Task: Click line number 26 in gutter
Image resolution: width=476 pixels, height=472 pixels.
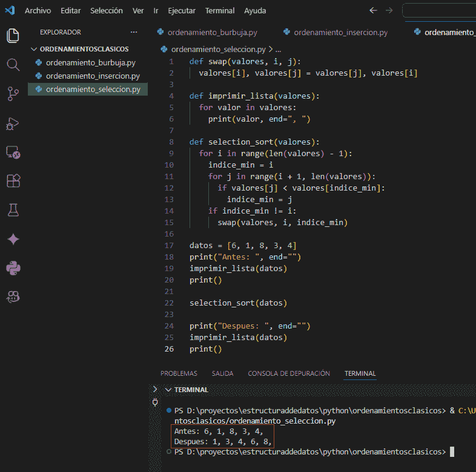Action: click(x=169, y=349)
